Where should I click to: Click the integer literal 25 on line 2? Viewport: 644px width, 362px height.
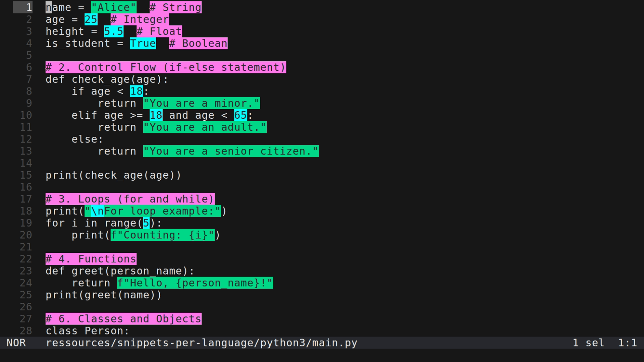click(91, 19)
